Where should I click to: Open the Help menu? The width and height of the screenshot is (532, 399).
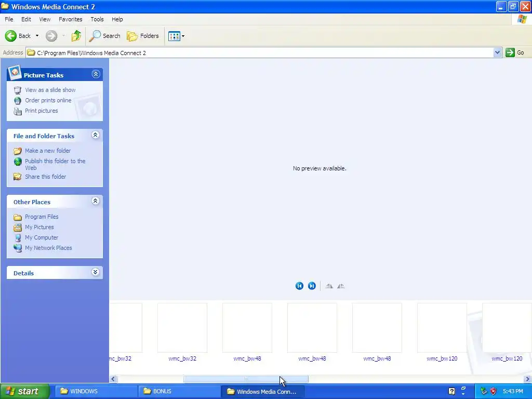pyautogui.click(x=117, y=19)
